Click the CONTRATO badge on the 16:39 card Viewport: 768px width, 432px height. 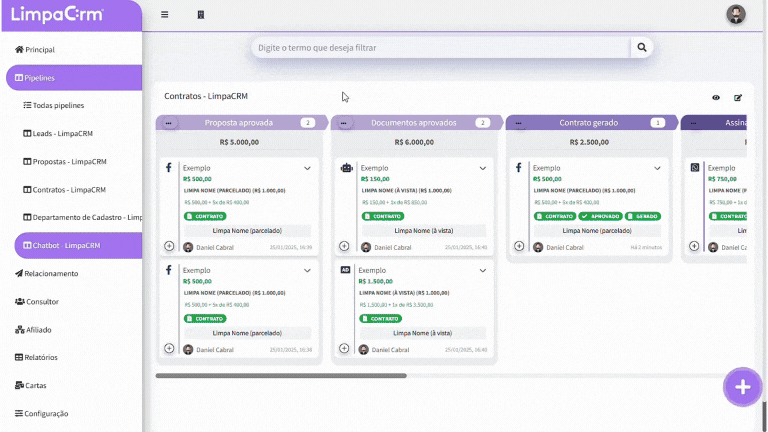205,216
